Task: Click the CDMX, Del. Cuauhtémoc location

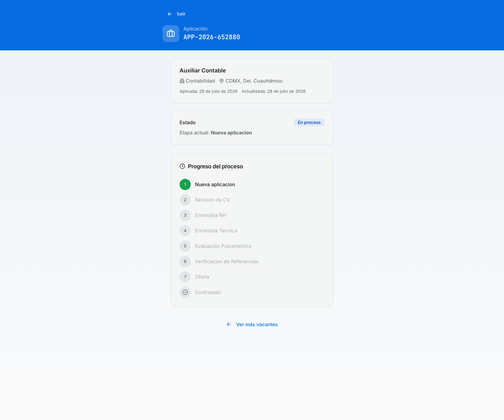Action: pos(254,81)
